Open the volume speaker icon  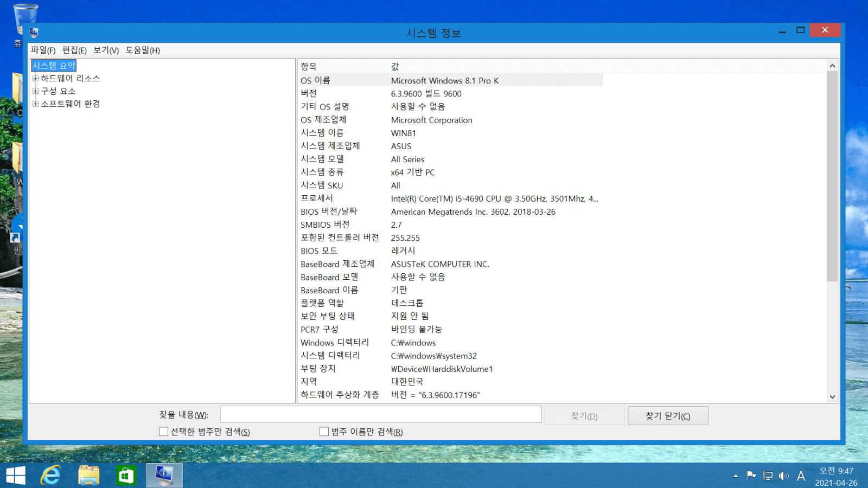coord(784,476)
